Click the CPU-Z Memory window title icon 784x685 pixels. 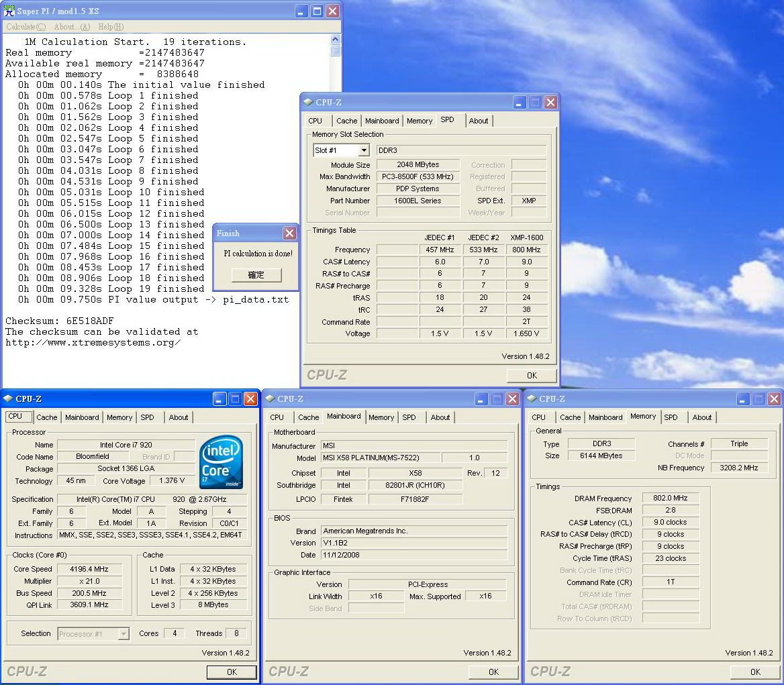pos(532,399)
